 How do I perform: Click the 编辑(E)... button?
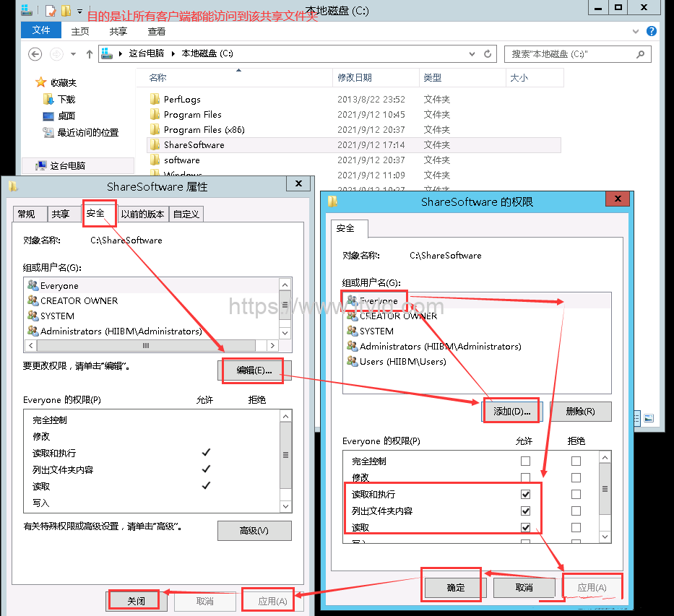point(254,371)
